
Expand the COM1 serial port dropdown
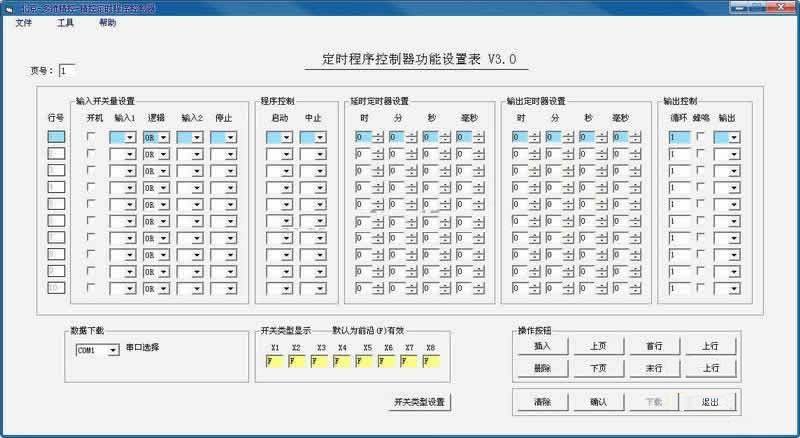[113, 350]
